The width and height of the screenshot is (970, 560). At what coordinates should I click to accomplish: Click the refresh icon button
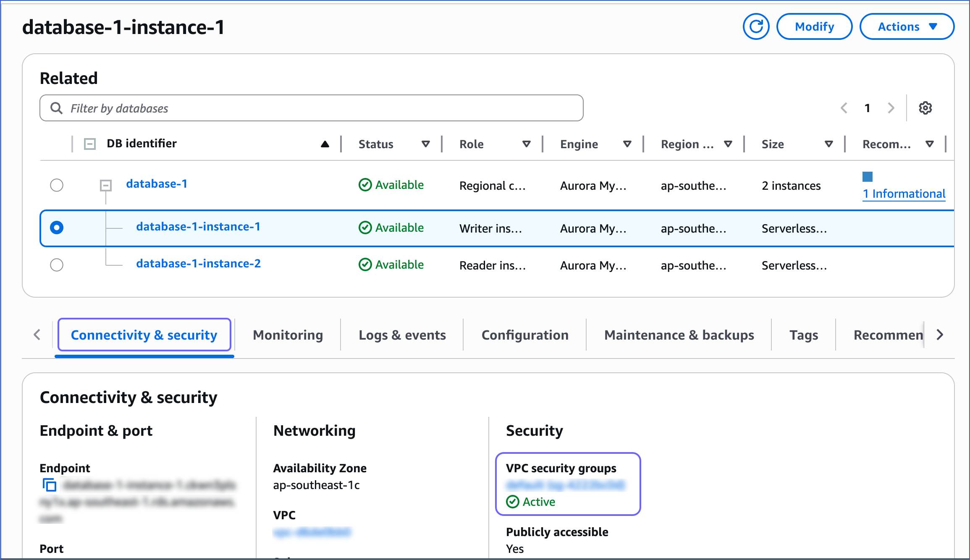[x=756, y=26]
